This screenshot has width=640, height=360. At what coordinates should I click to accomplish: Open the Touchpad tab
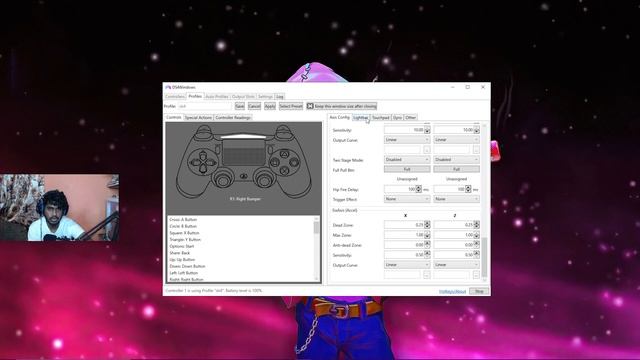coord(381,118)
